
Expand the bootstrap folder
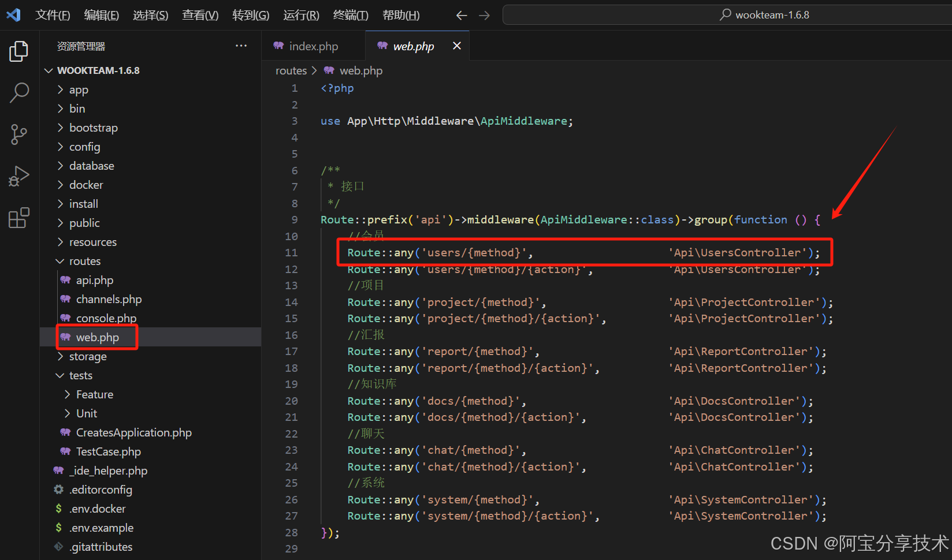150,128
